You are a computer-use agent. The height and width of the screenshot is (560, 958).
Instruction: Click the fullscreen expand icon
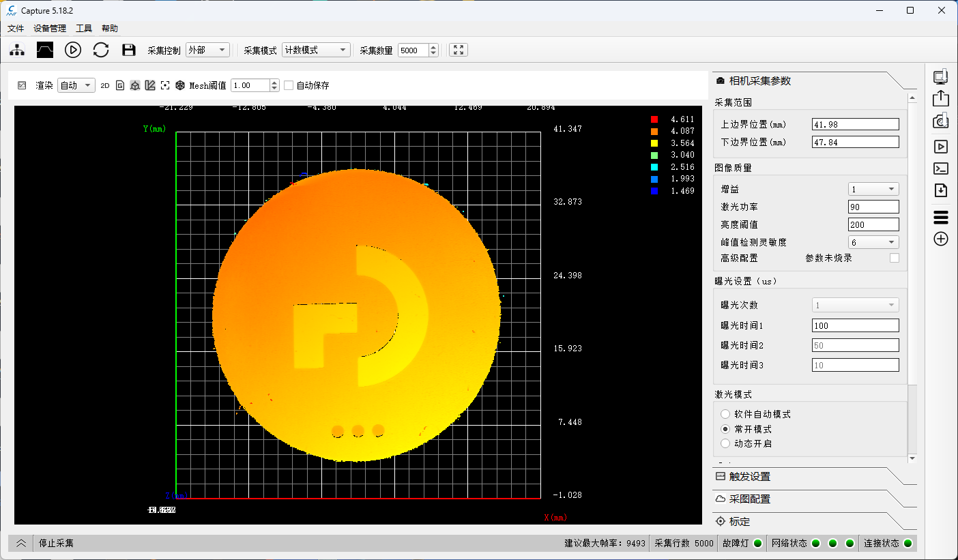click(459, 50)
